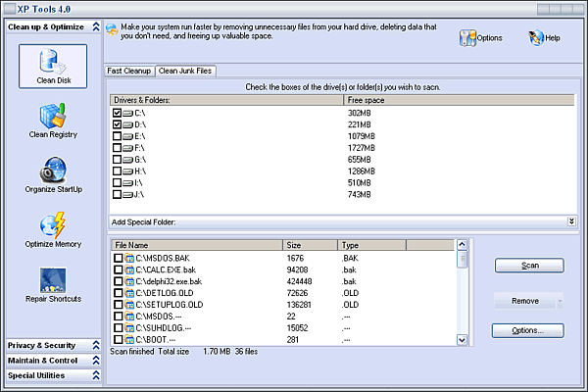Collapse the Clean up & Optimize section
Image resolution: width=588 pixels, height=392 pixels.
(x=96, y=26)
